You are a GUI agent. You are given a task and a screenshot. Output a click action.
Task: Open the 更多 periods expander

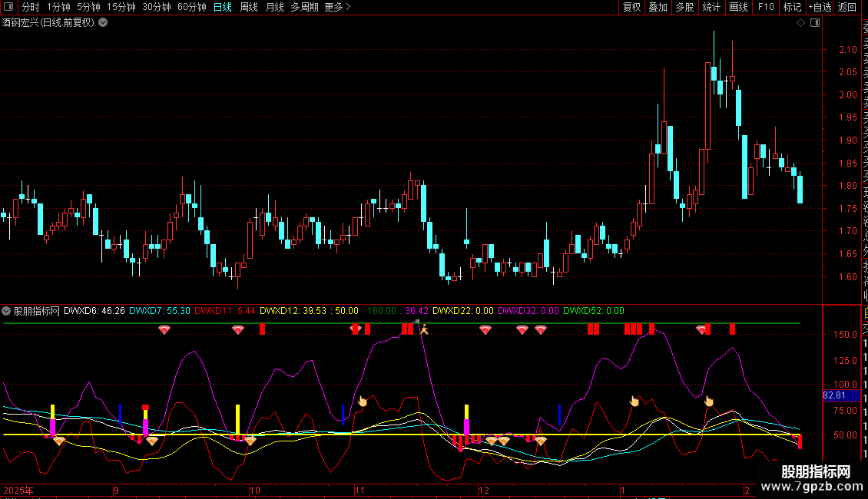click(x=337, y=8)
